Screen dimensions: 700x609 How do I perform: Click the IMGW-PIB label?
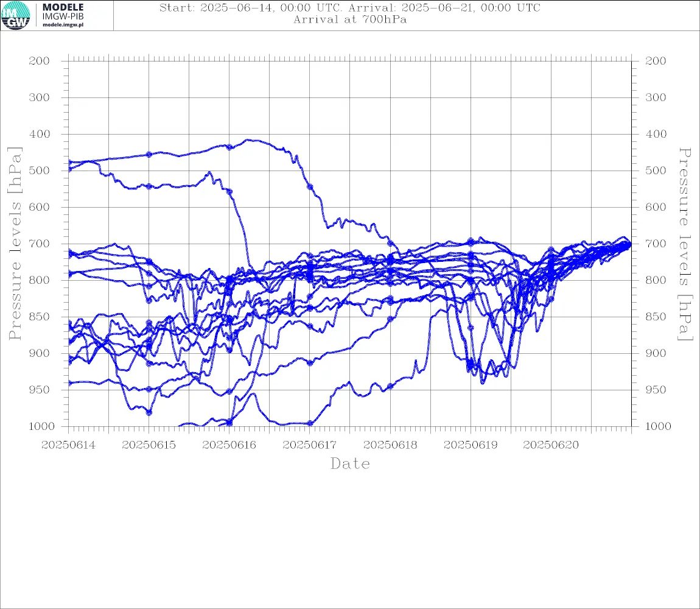tap(63, 16)
